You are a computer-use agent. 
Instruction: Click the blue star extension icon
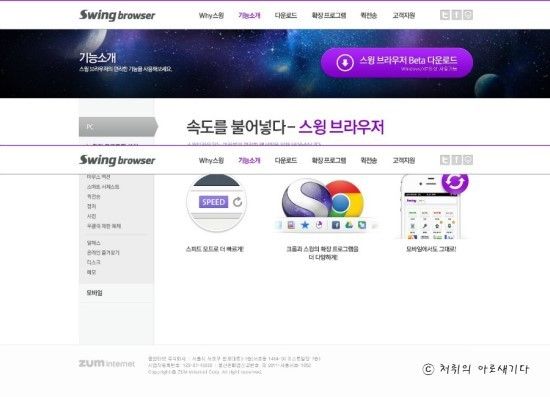click(305, 225)
